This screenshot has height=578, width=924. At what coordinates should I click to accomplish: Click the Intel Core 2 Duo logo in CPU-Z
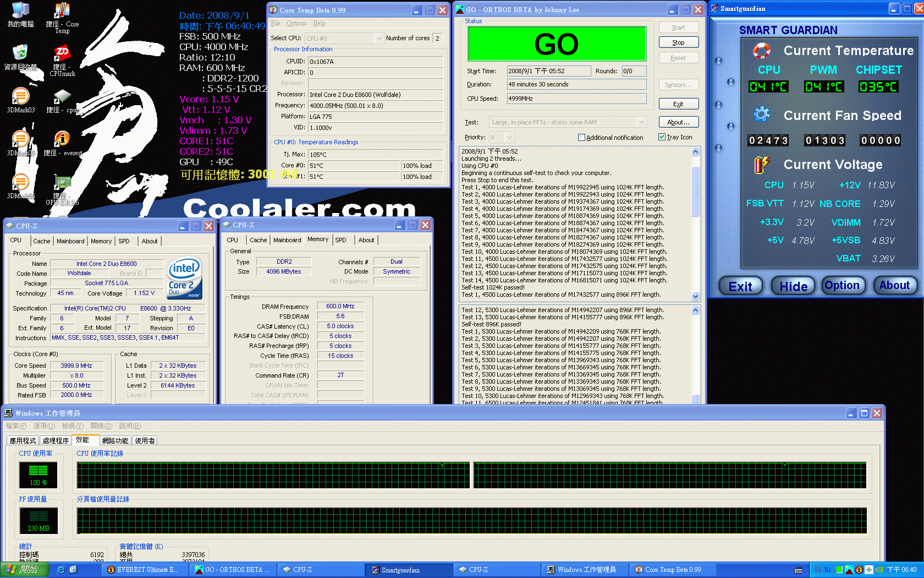(x=184, y=278)
